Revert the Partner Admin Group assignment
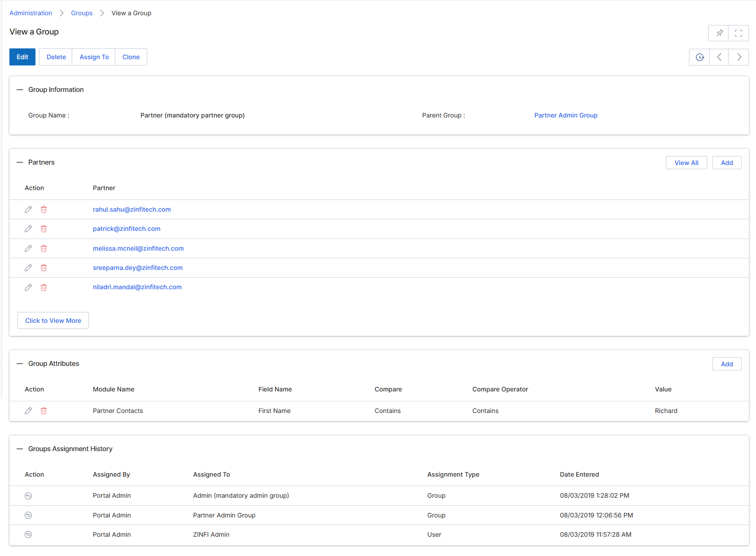The height and width of the screenshot is (556, 756). (x=28, y=515)
